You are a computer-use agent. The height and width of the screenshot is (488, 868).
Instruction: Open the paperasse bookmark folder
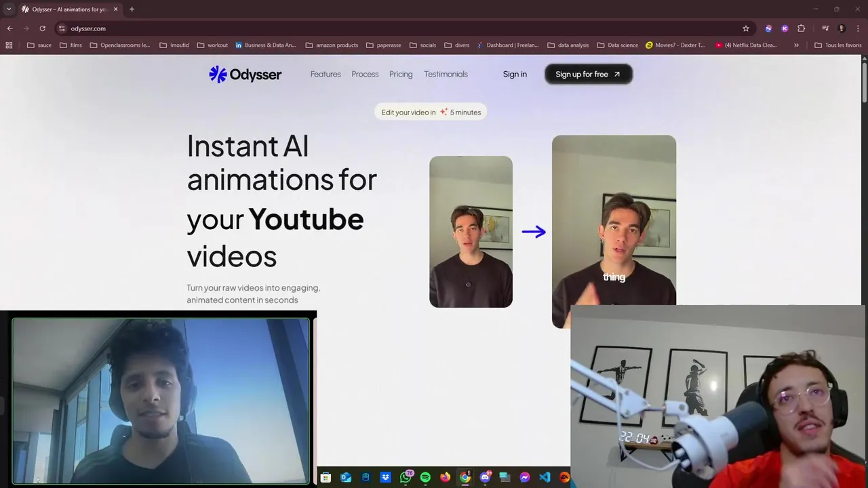(383, 45)
